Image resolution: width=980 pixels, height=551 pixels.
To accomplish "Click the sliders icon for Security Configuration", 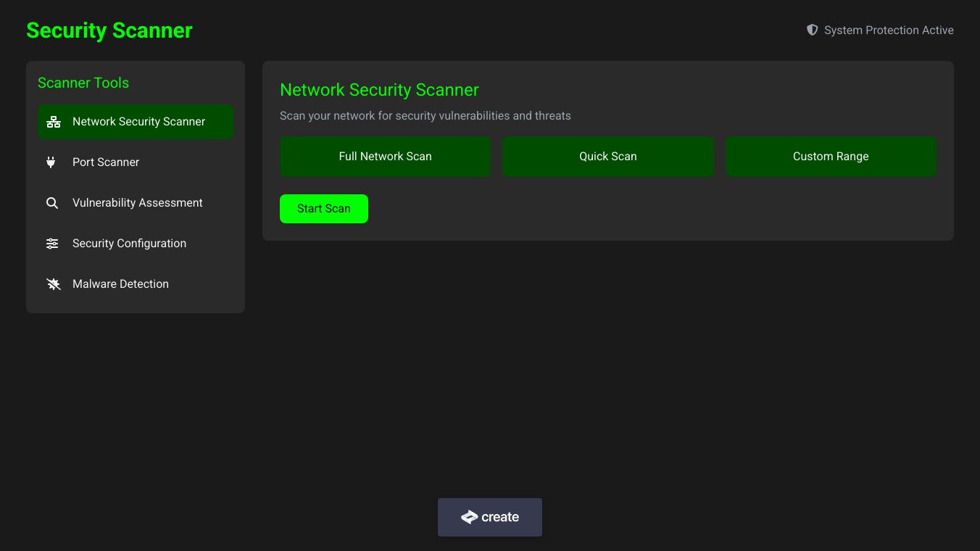I will tap(52, 244).
